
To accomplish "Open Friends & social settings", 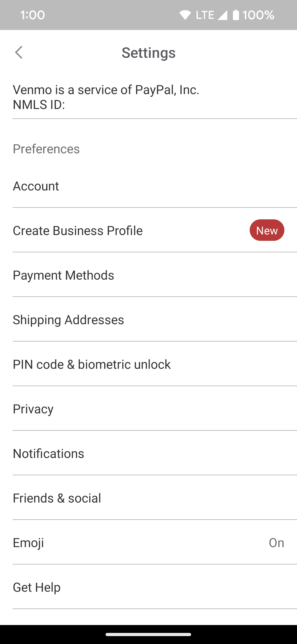I will tap(57, 498).
